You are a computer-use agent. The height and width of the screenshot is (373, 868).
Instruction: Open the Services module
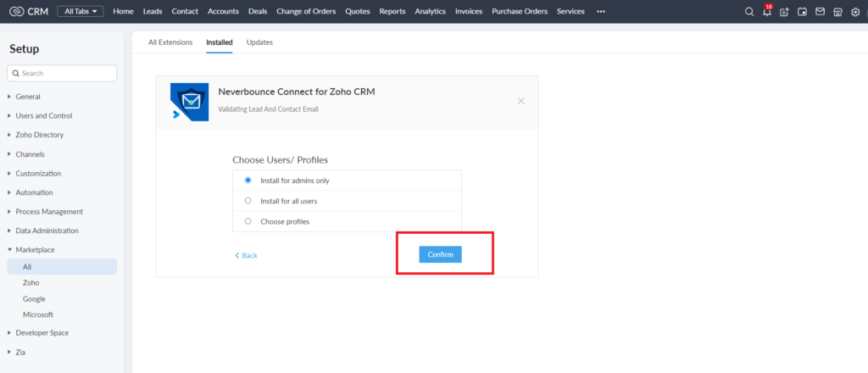click(570, 11)
